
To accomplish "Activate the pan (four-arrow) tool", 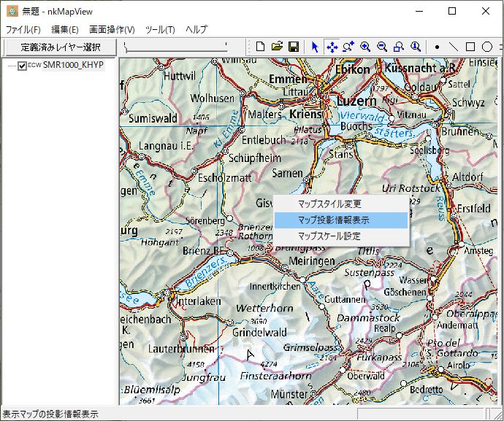I will (x=332, y=47).
